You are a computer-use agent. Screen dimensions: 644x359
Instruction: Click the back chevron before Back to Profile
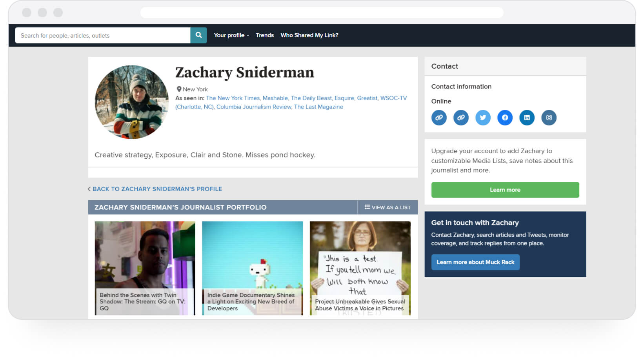tap(89, 189)
